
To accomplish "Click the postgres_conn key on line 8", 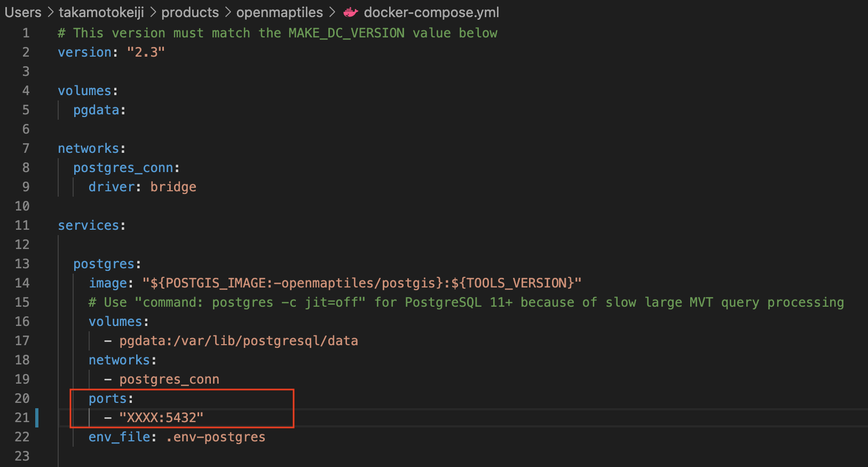I will (x=123, y=168).
